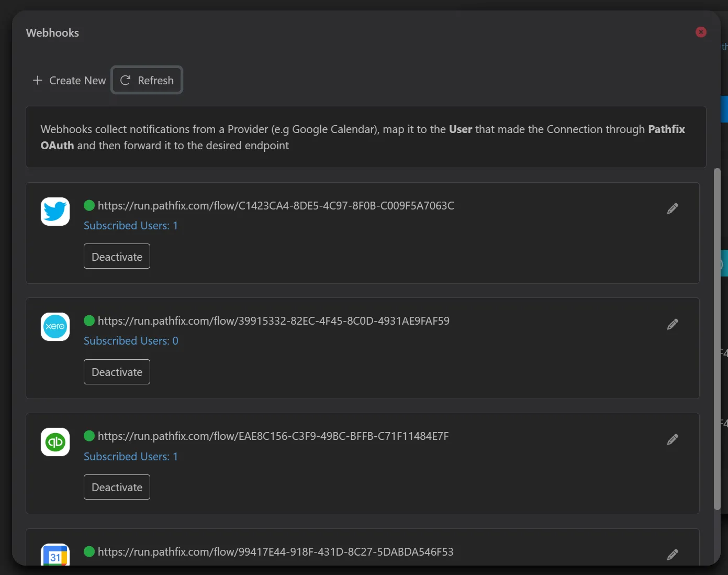The width and height of the screenshot is (728, 575).
Task: Edit the Xero webhook with pencil icon
Action: [673, 324]
